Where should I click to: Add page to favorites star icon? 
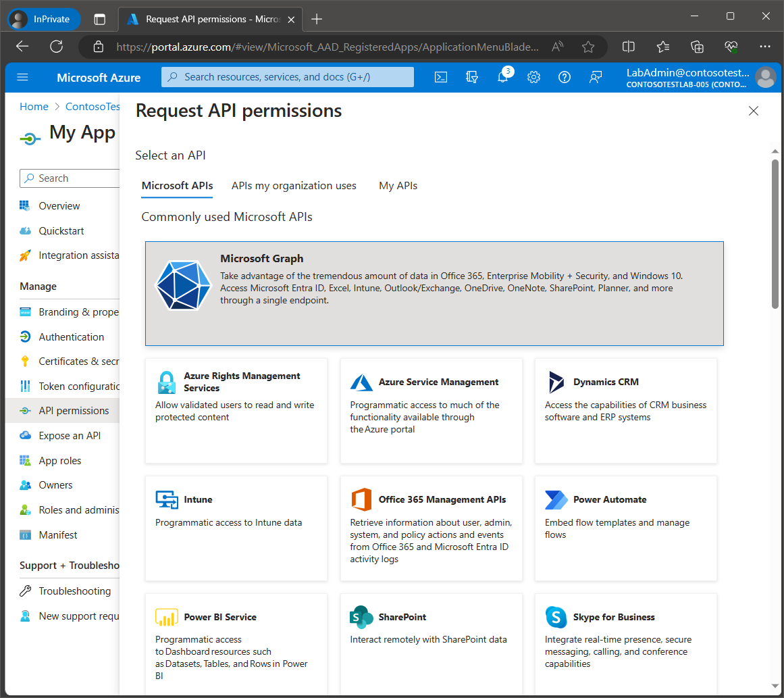tap(588, 47)
